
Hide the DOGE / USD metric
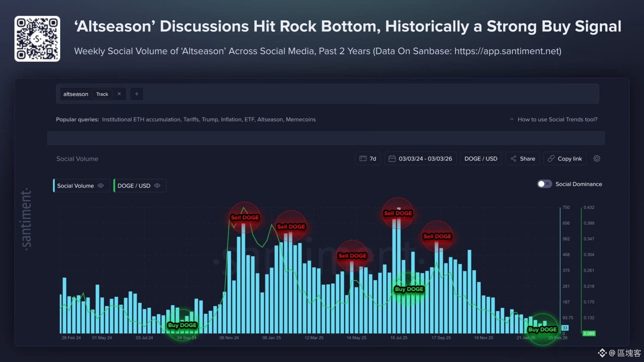tap(157, 186)
